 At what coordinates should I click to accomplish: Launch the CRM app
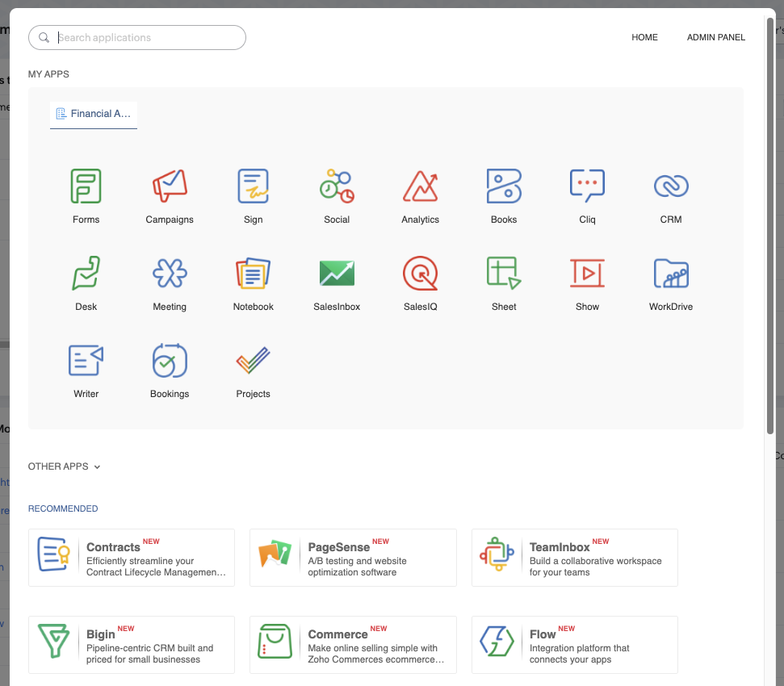click(x=670, y=186)
